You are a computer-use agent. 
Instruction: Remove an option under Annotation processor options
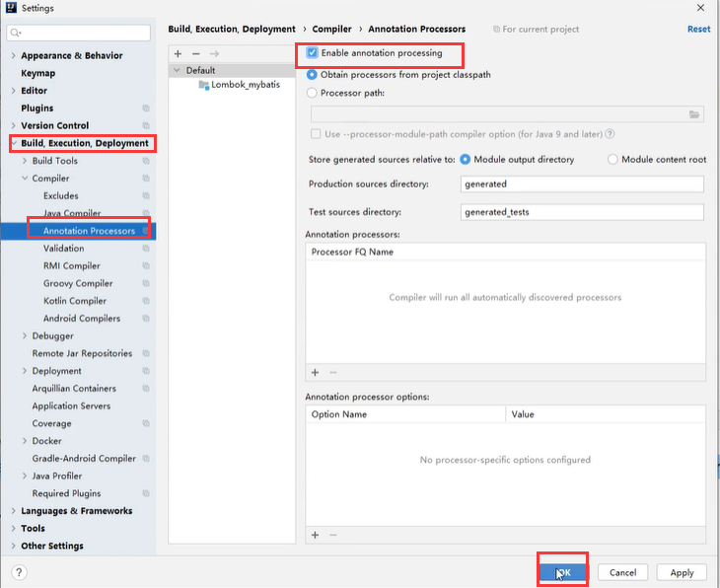click(x=333, y=535)
